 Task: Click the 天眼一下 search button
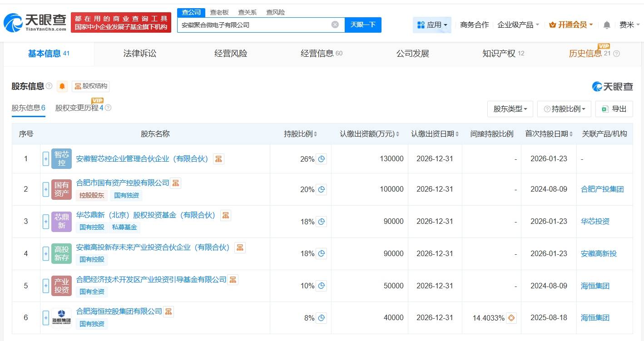tap(363, 25)
